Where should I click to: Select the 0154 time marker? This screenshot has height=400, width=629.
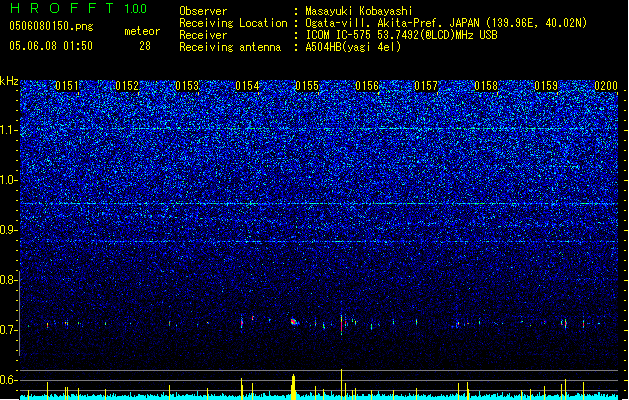[247, 86]
